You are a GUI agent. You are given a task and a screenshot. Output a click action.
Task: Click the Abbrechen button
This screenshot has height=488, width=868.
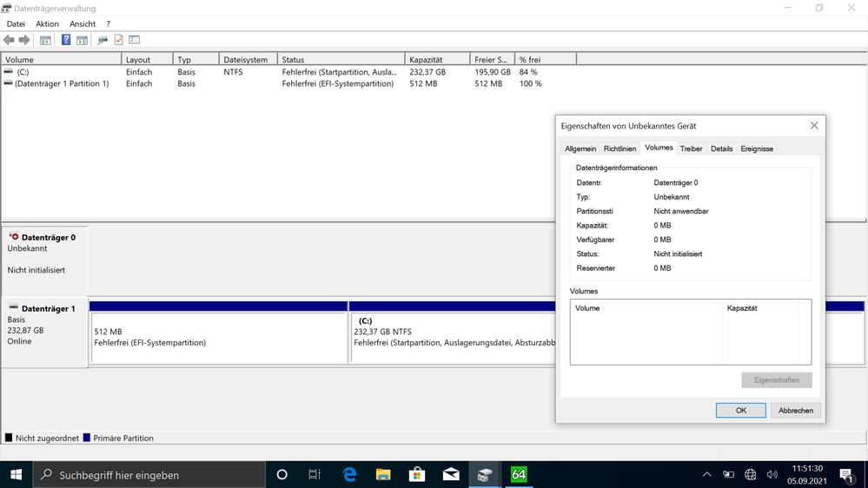tap(795, 410)
